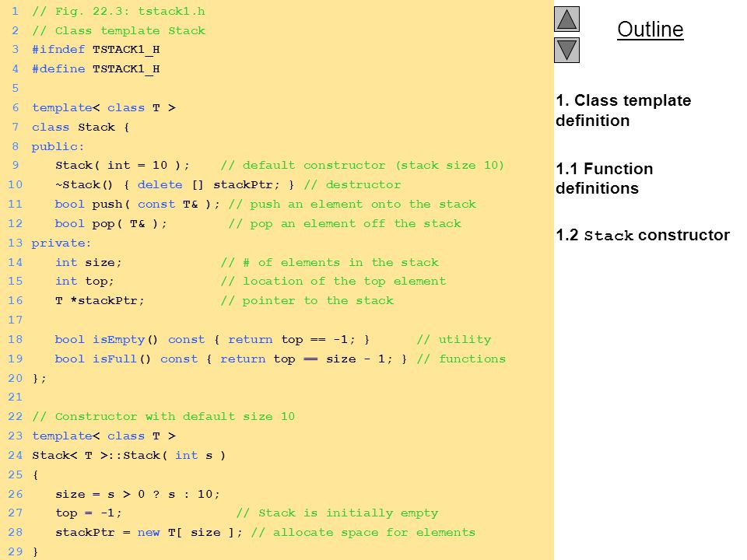Click the 'public:' keyword
Screen dimensions: 747x560
click(x=58, y=147)
